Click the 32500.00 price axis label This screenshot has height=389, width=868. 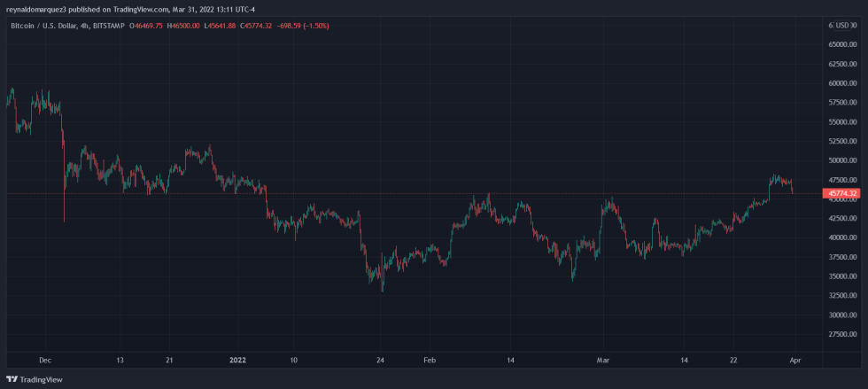point(841,296)
